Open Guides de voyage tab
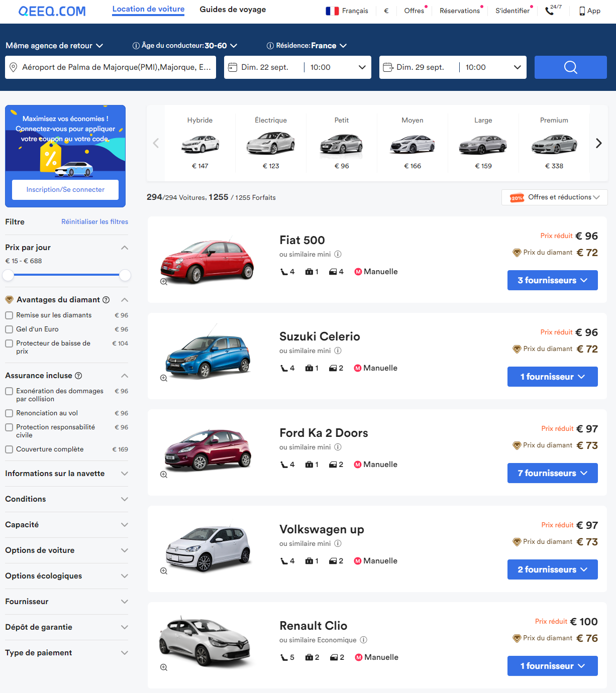Screen dimensions: 616x693 tap(233, 10)
